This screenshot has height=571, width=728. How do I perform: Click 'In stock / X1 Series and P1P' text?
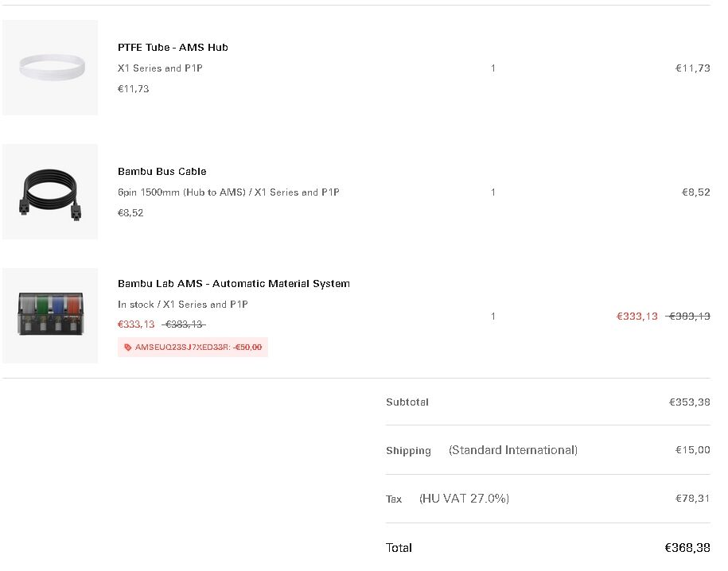pyautogui.click(x=182, y=305)
